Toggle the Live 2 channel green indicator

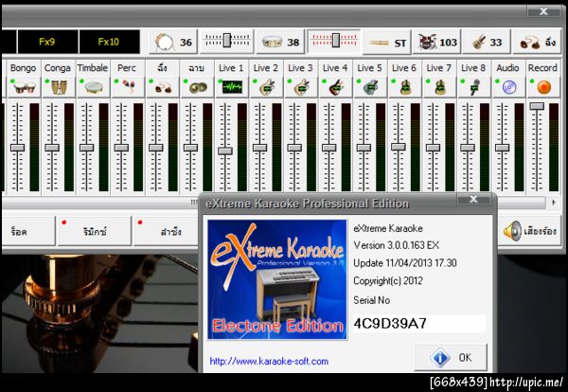tap(255, 81)
